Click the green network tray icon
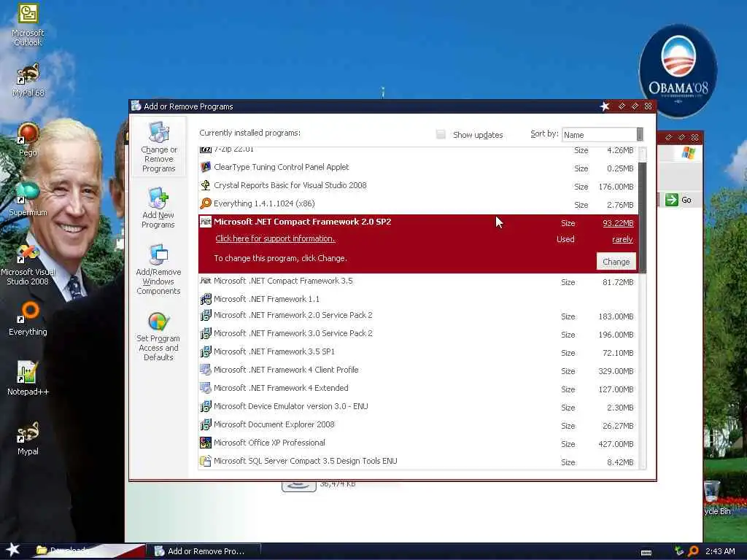Image resolution: width=747 pixels, height=560 pixels. [679, 551]
